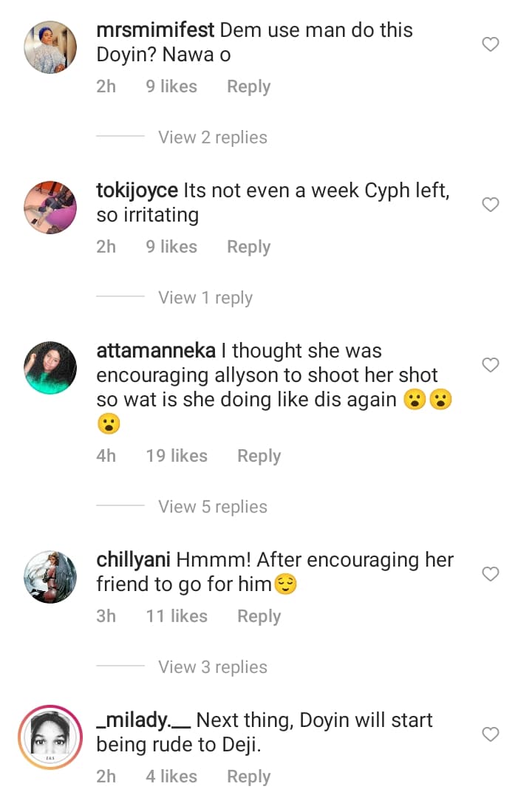The image size is (532, 809).
Task: View attamanneka's profile photo
Action: pos(50,367)
